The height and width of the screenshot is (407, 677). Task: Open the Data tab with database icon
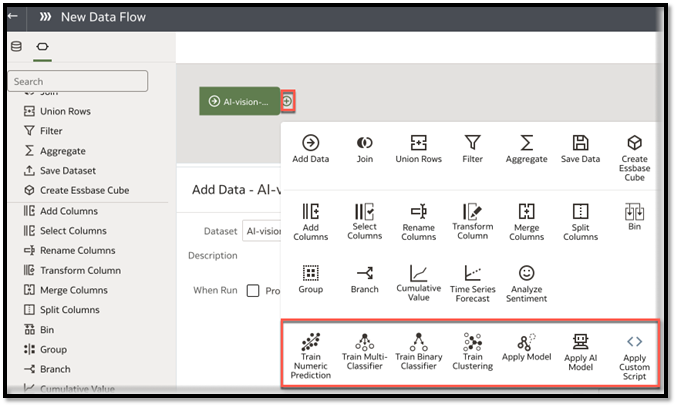click(x=16, y=47)
